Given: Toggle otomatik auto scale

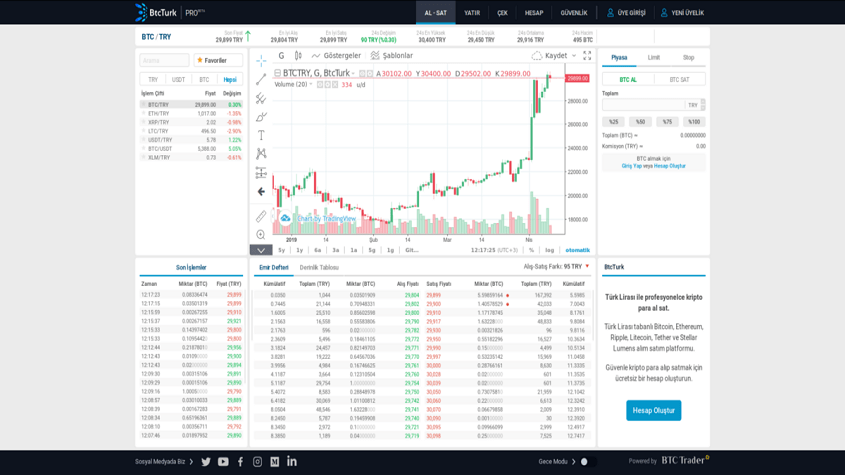Looking at the screenshot, I should tap(577, 250).
